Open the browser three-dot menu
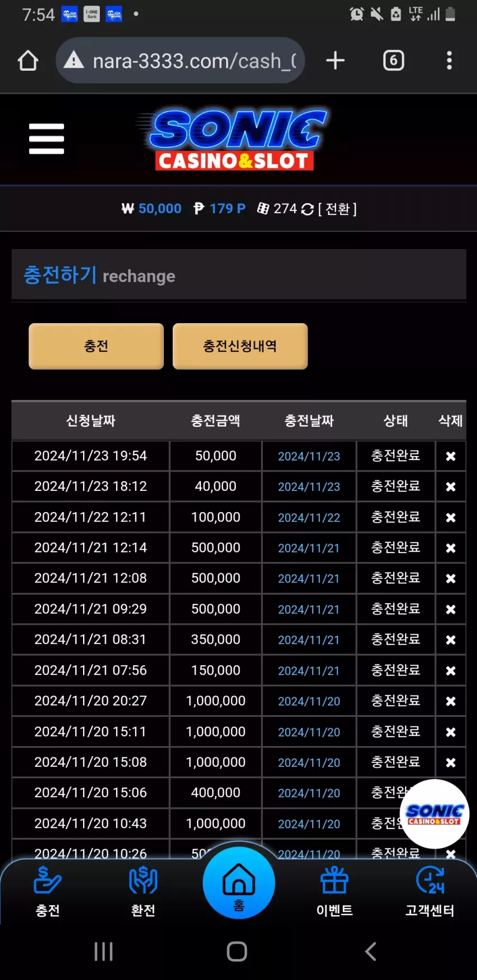 (449, 61)
